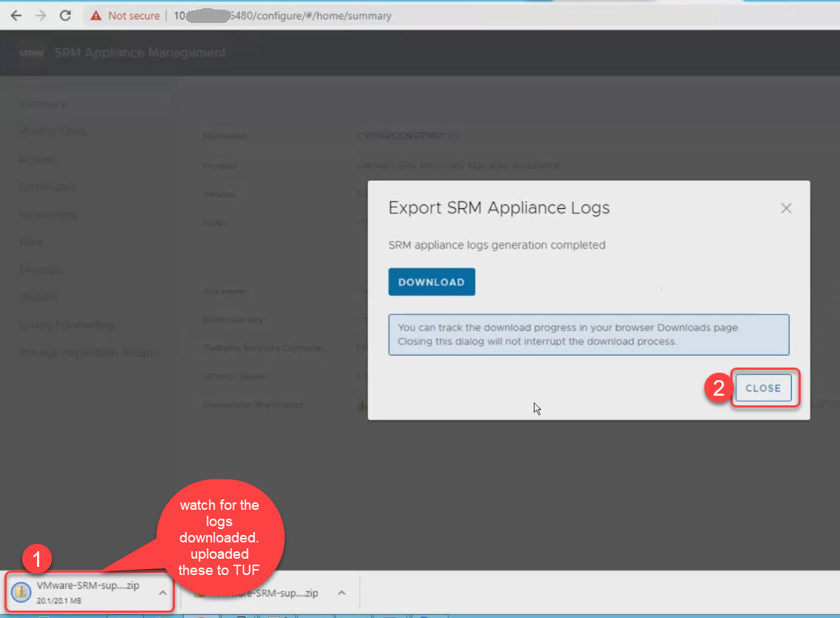Viewport: 840px width, 618px height.
Task: Click the 'SRM appliance logs generation completed' text
Action: pos(497,245)
